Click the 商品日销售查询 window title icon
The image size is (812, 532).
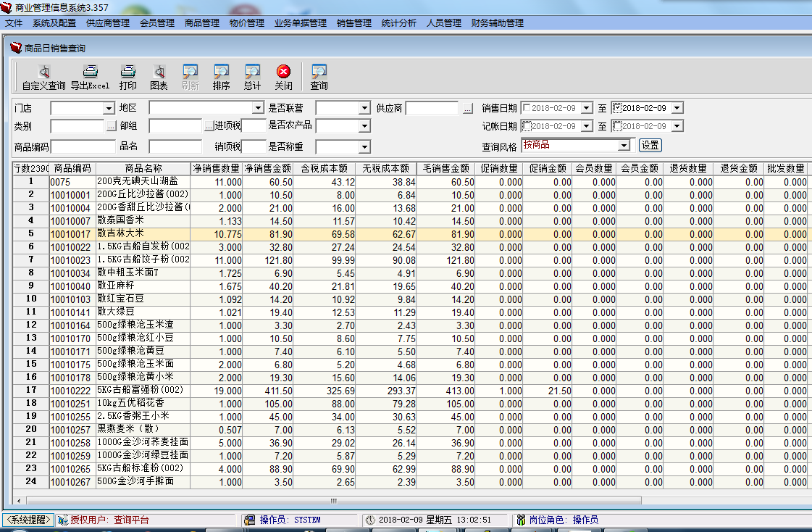16,48
